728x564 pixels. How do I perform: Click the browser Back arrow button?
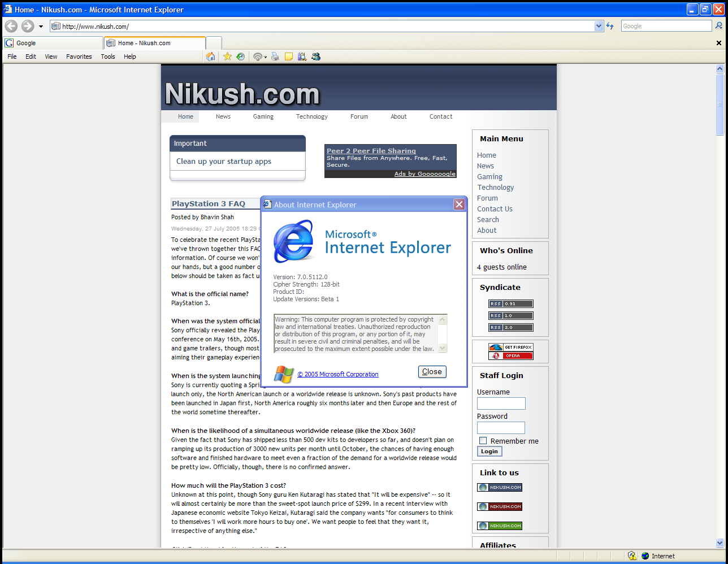(11, 26)
